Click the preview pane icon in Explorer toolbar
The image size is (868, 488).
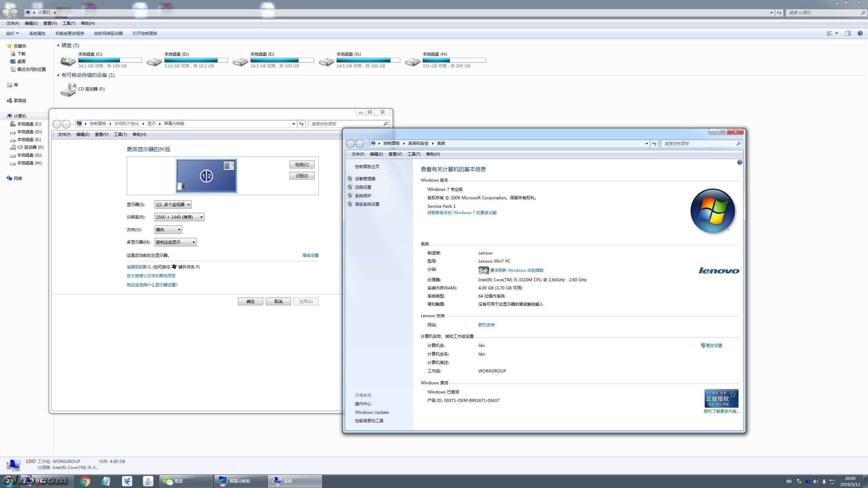[848, 33]
